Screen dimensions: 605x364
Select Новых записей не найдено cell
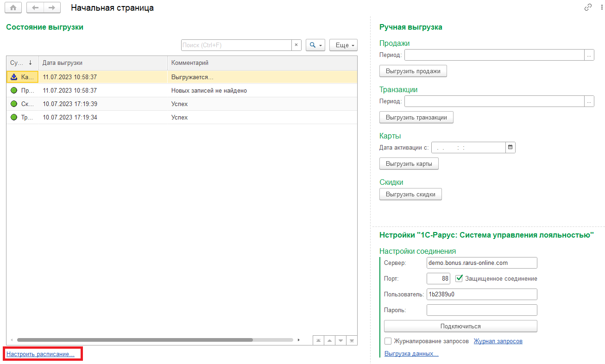pyautogui.click(x=262, y=90)
